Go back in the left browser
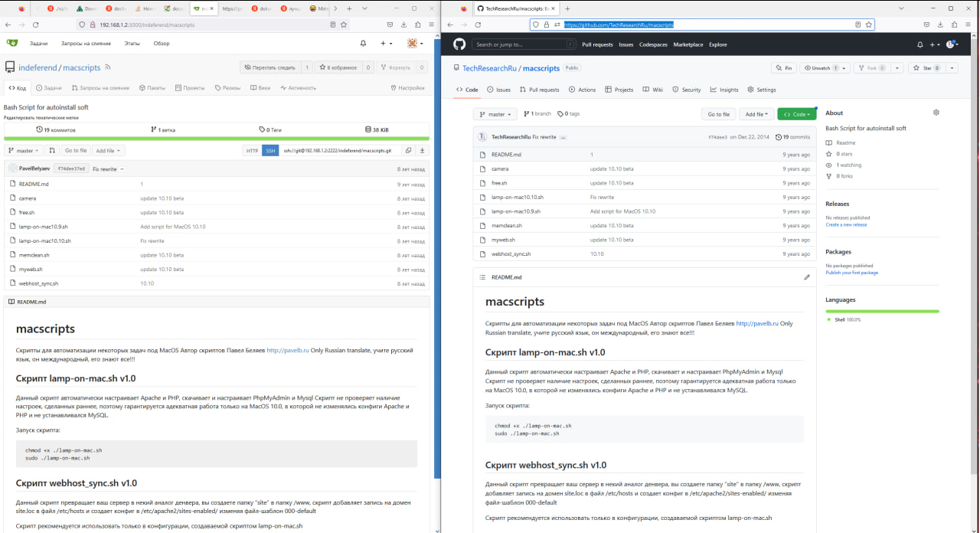Screen dimensions: 980x533 pyautogui.click(x=8, y=25)
